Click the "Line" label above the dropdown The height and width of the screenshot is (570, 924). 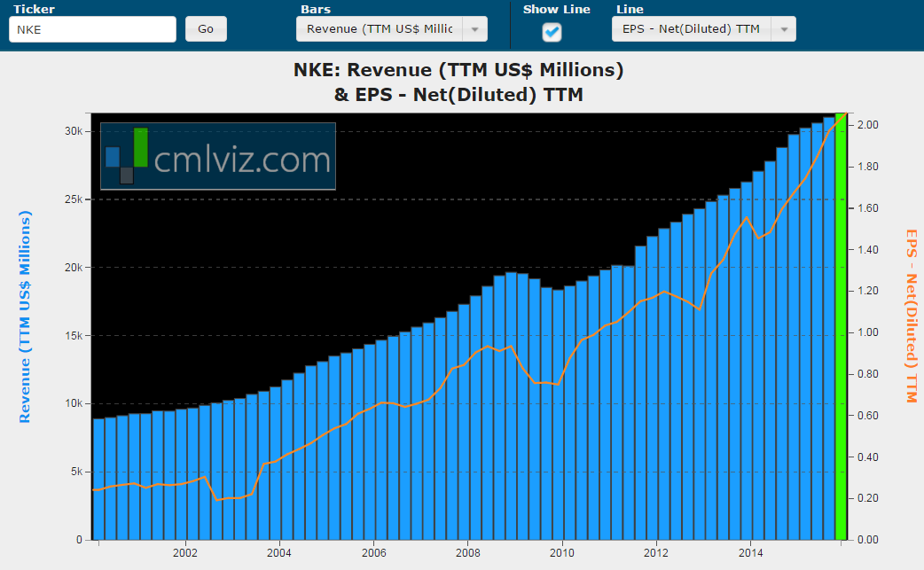(630, 9)
